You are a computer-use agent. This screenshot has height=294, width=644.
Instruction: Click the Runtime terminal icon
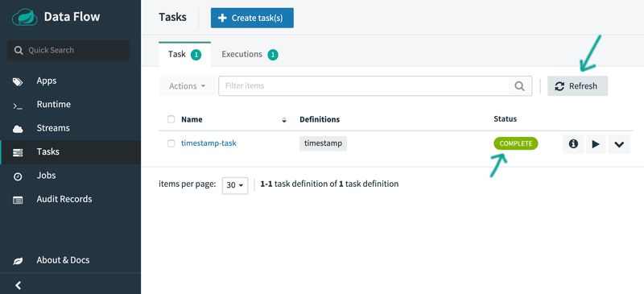pyautogui.click(x=18, y=106)
